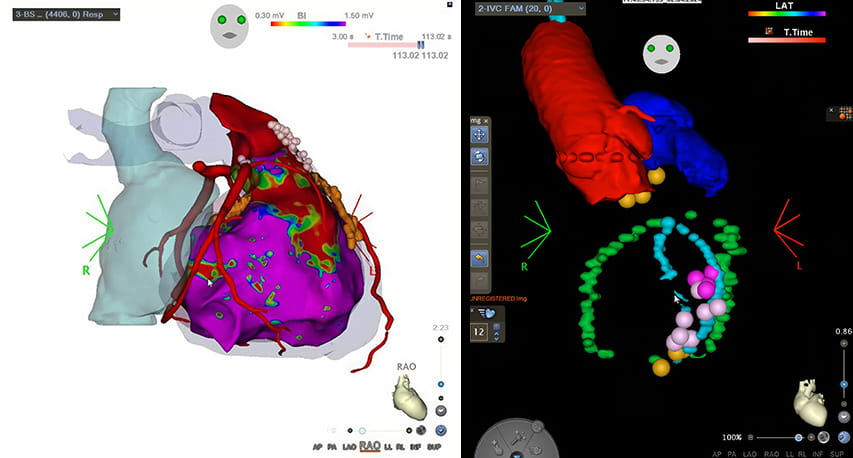
Task: Switch left view to LAO projection
Action: click(x=349, y=447)
